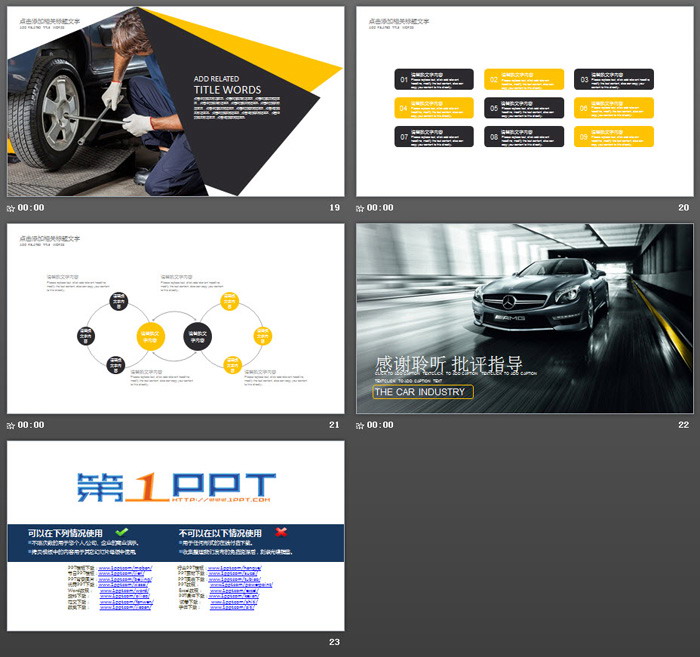
Task: Select the mechanic tire slide thumbnail 19
Action: click(175, 101)
